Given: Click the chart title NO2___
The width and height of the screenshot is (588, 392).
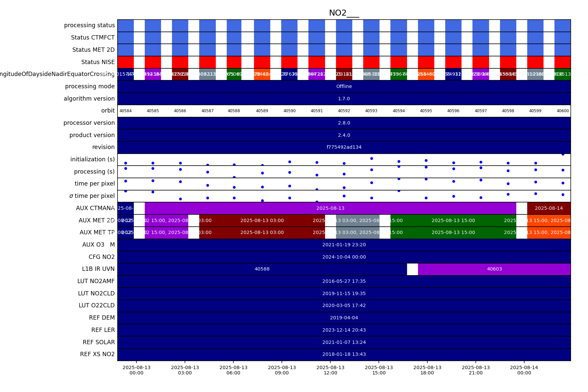Looking at the screenshot, I should 344,13.
